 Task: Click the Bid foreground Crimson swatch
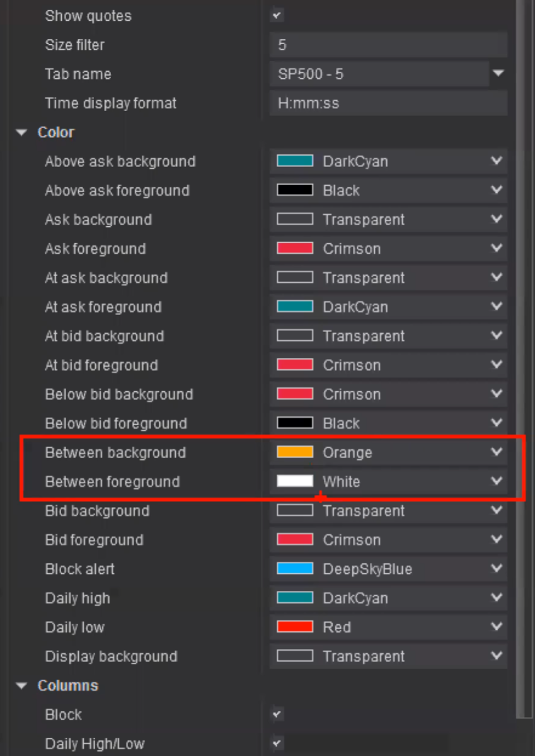tap(295, 540)
